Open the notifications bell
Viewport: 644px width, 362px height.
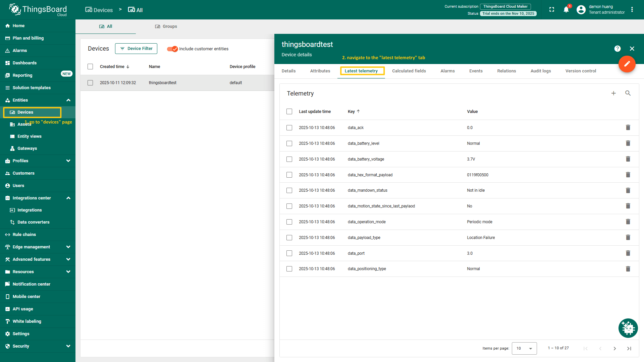[x=566, y=9]
